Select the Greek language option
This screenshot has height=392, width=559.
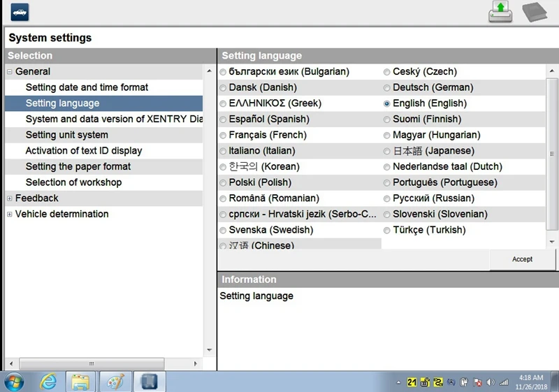pyautogui.click(x=223, y=103)
